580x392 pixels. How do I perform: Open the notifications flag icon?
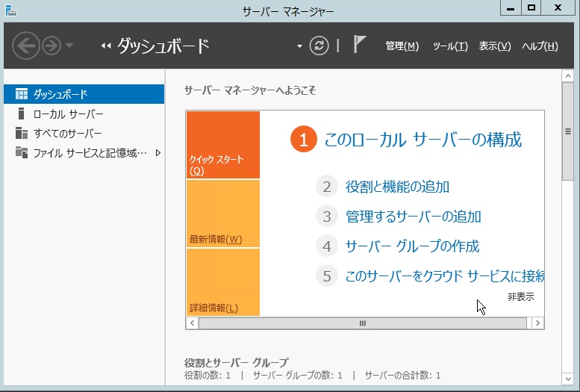(360, 45)
